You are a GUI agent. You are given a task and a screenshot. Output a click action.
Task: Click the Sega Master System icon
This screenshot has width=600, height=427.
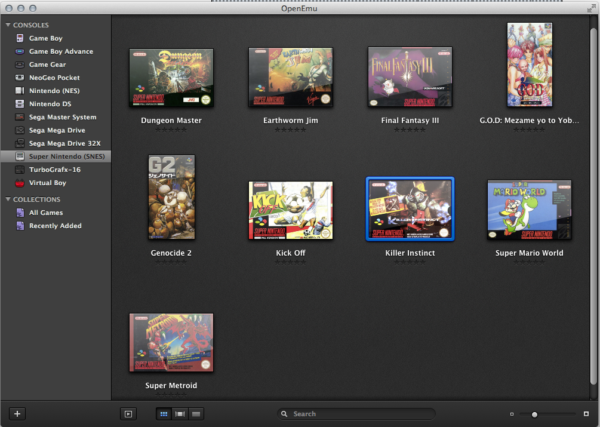tap(20, 117)
